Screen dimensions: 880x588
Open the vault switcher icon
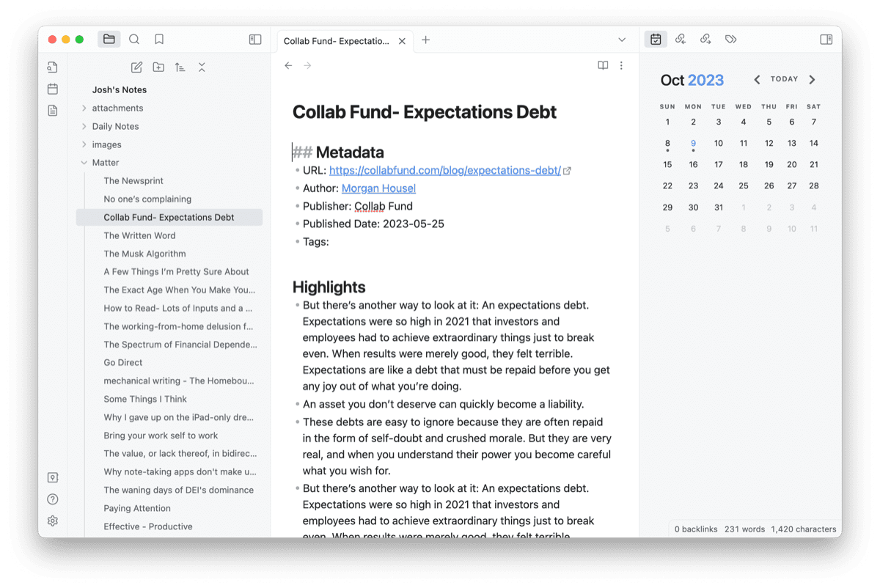point(53,477)
